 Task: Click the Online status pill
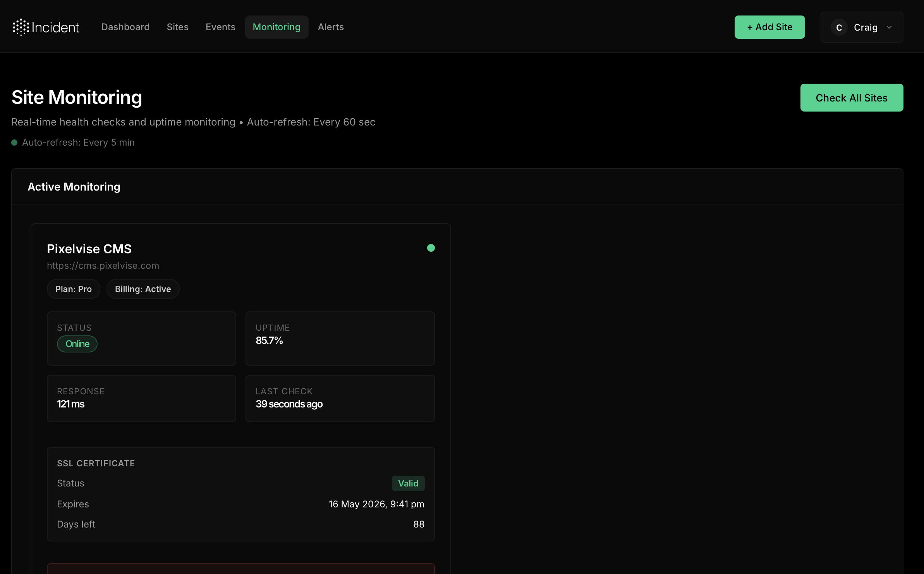click(77, 344)
